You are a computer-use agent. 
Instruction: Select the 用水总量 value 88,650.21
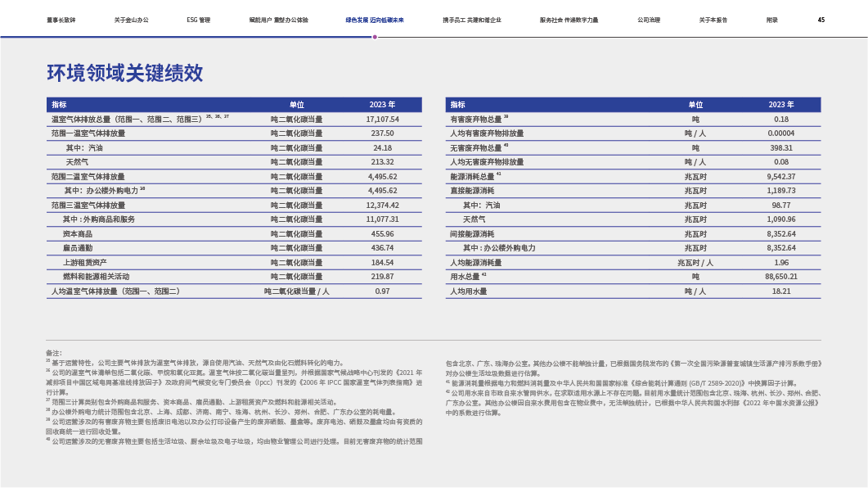(x=780, y=277)
